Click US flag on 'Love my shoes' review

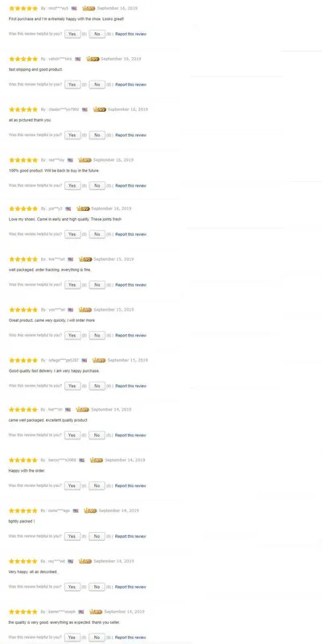[x=68, y=208]
